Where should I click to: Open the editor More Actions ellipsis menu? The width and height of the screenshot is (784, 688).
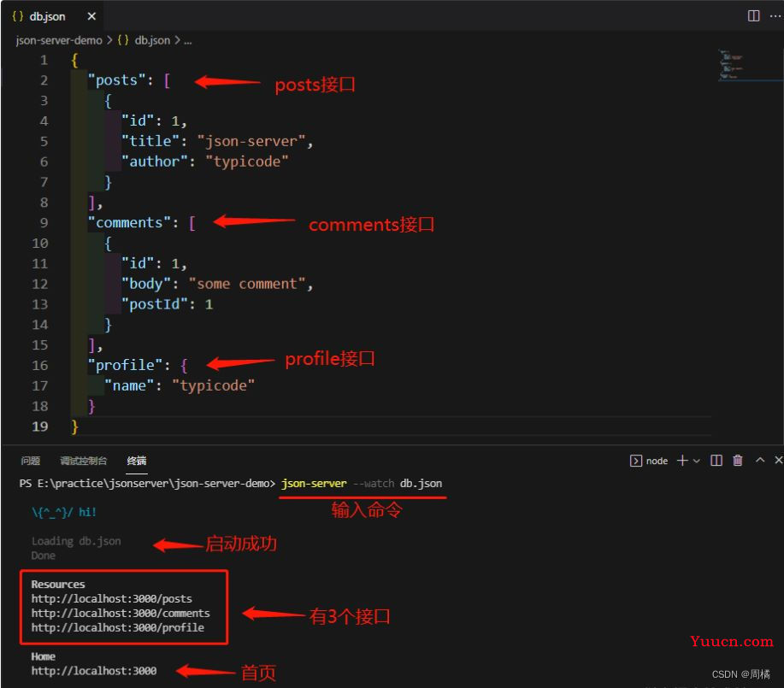click(x=775, y=16)
